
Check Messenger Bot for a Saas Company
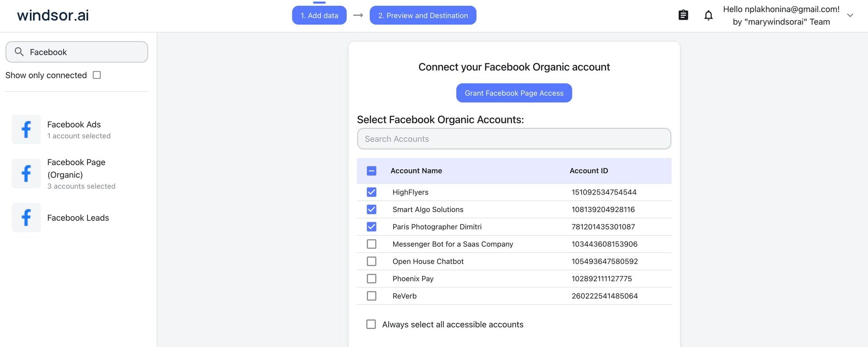point(371,244)
